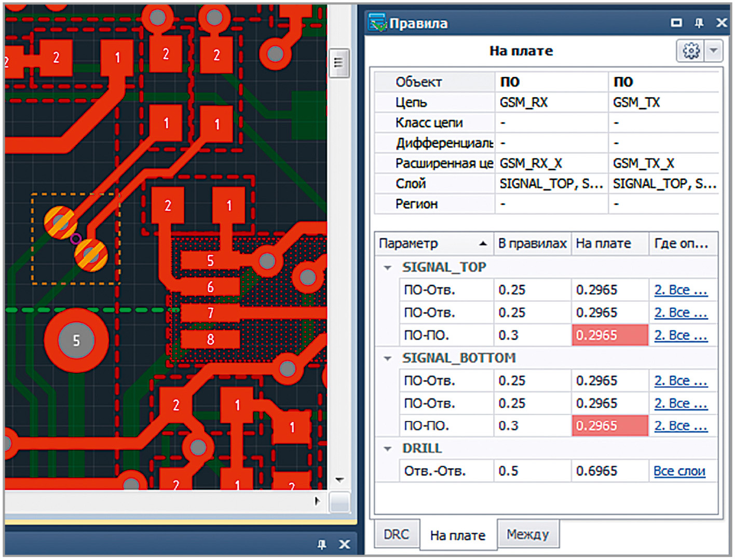Open the rules settings gear icon
This screenshot has height=560, width=735.
click(x=691, y=51)
